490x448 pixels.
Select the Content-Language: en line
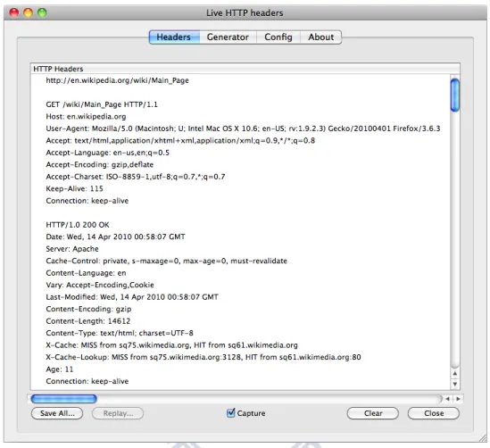(86, 273)
